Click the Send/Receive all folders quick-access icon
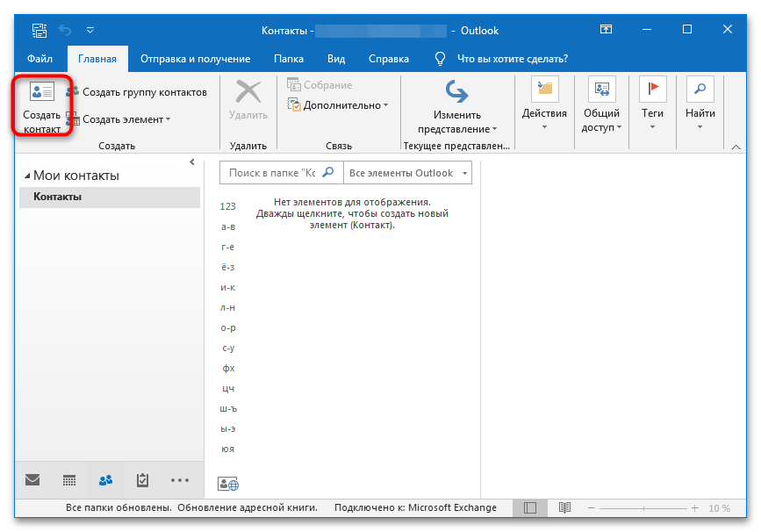 (39, 31)
